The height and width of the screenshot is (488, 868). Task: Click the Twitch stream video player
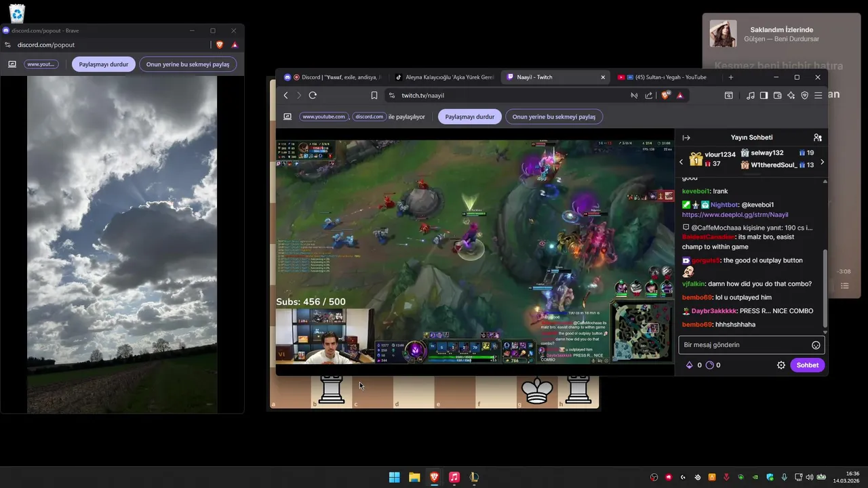pyautogui.click(x=475, y=251)
